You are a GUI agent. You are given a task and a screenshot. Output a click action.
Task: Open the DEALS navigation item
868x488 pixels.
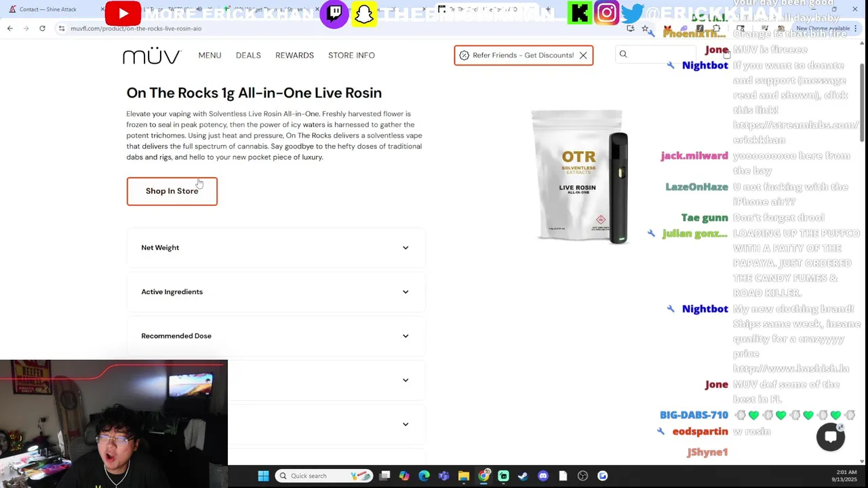coord(248,56)
